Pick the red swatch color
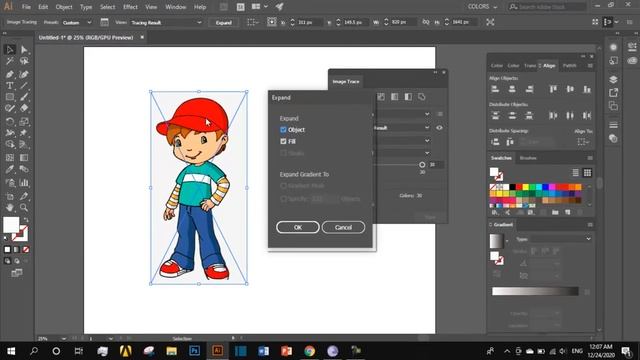 coord(519,187)
